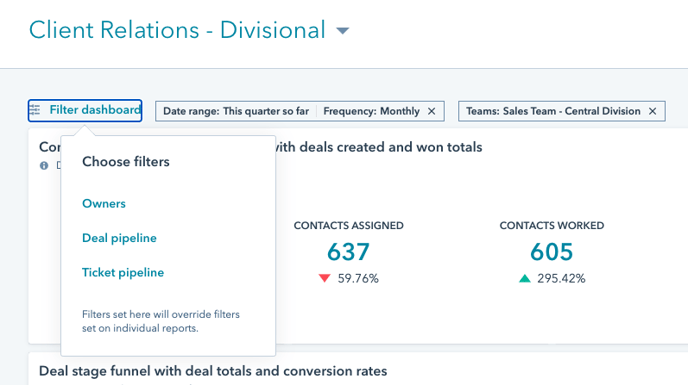Click the green up triangle indicator

coord(525,278)
